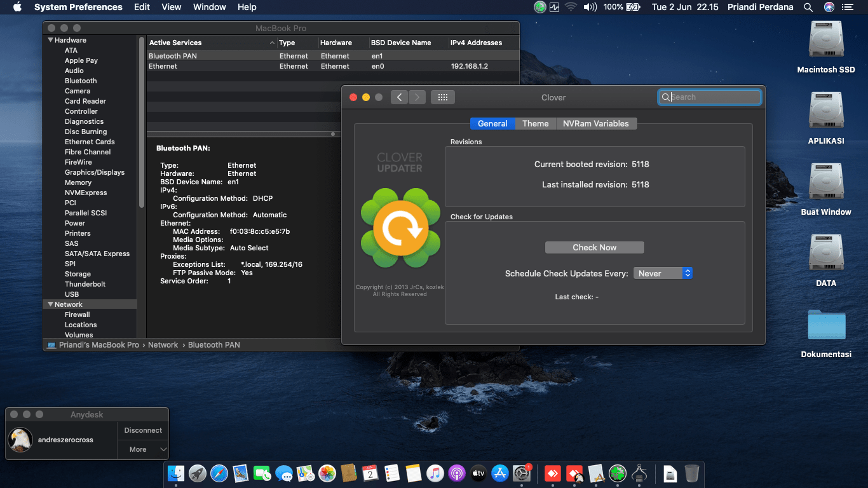Launch Photos from the Dock

tap(327, 473)
